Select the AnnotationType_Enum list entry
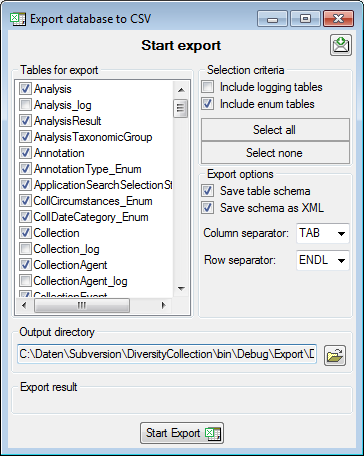 (x=88, y=169)
